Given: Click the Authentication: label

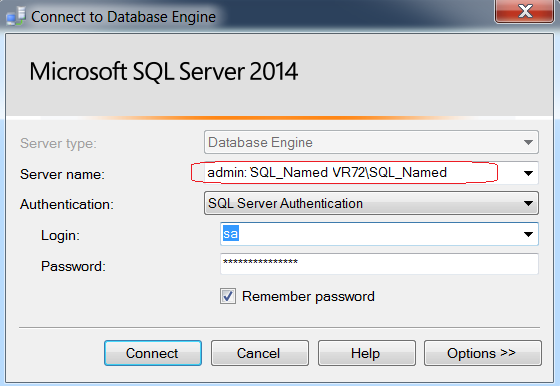Looking at the screenshot, I should click(x=67, y=204).
